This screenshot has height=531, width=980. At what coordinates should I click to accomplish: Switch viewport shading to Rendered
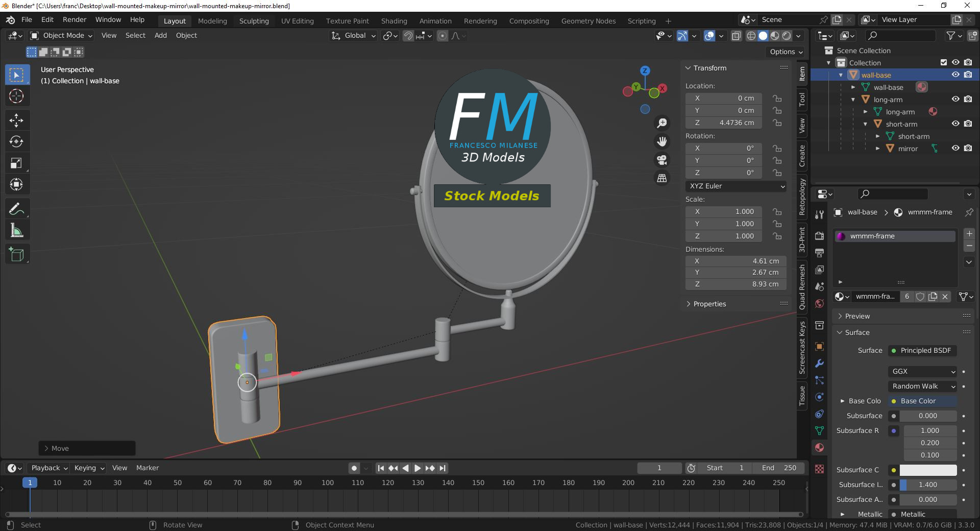787,36
